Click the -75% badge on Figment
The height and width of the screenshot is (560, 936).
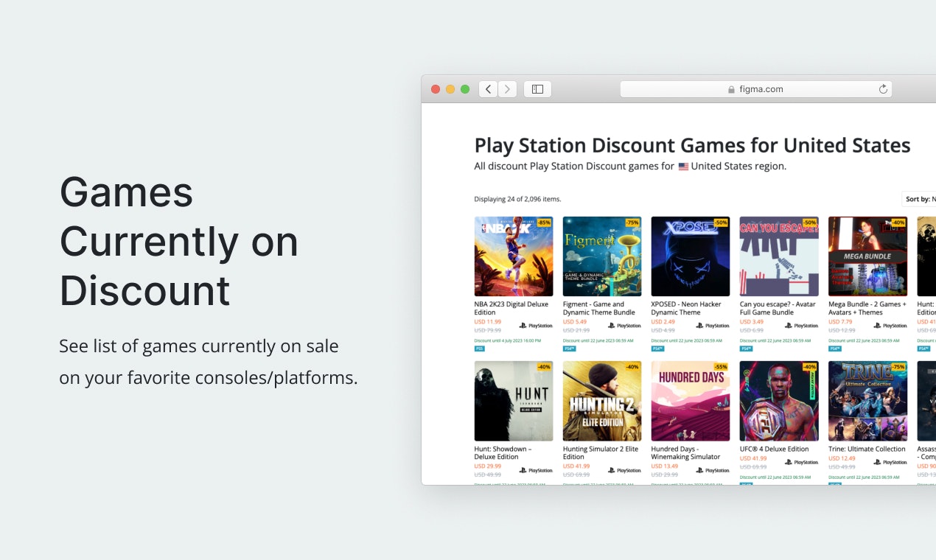coord(632,222)
